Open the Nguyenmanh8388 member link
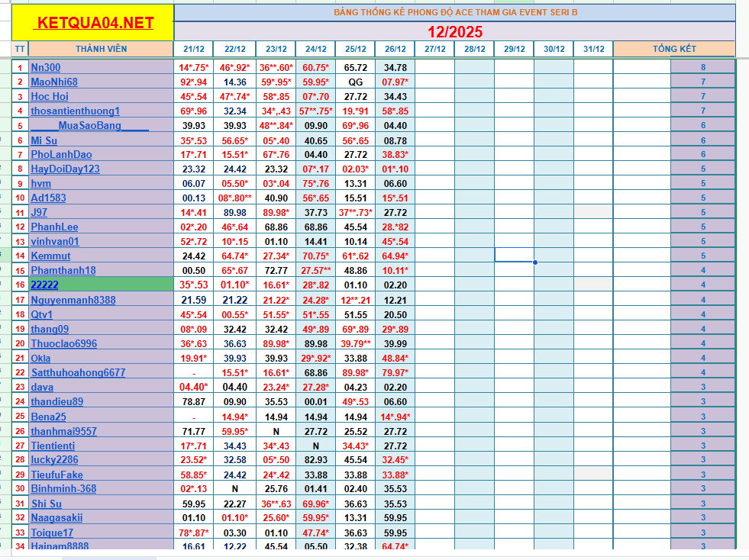The width and height of the screenshot is (749, 560). click(73, 300)
